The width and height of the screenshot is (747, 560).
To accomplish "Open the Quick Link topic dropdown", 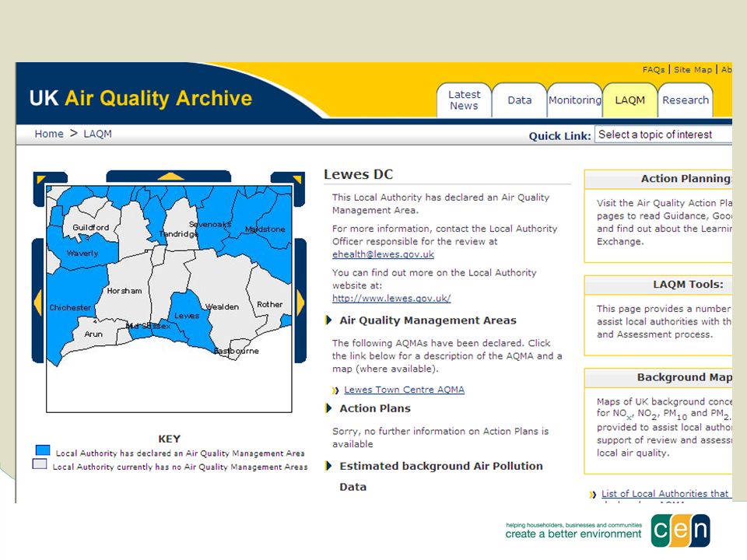I will (663, 135).
